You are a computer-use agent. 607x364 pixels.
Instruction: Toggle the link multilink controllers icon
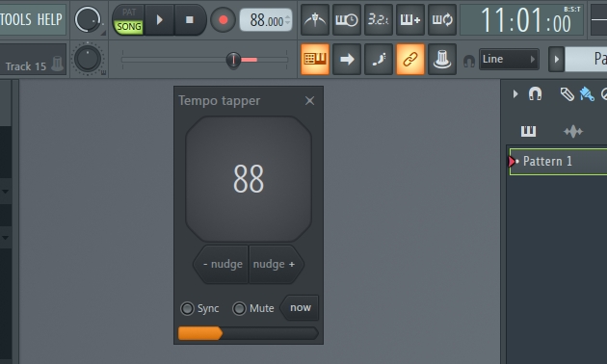[410, 59]
